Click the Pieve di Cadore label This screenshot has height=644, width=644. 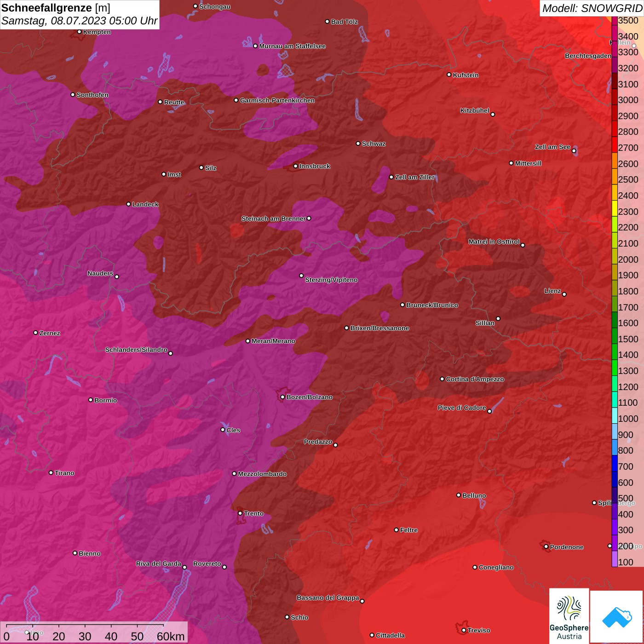462,408
